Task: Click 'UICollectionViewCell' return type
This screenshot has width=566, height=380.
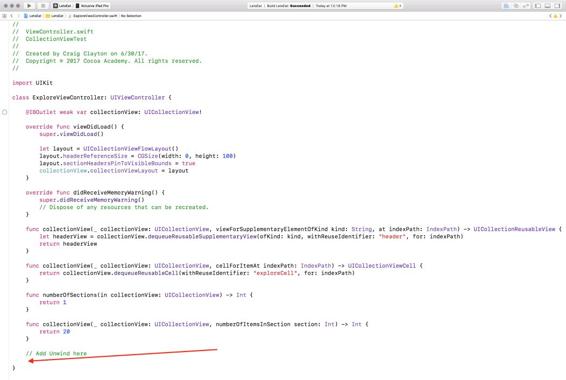Action: (x=382, y=266)
